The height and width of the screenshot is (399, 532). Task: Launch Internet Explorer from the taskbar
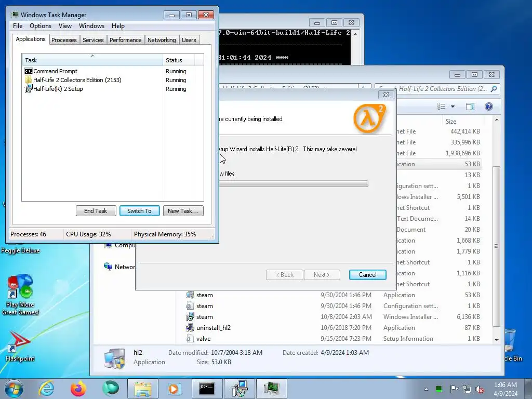tap(46, 389)
